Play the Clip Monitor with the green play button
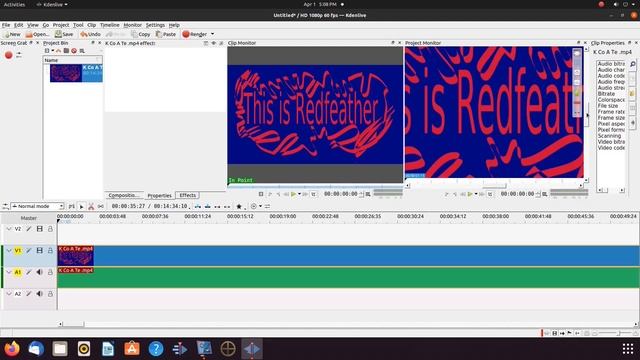The height and width of the screenshot is (360, 640). [x=293, y=194]
